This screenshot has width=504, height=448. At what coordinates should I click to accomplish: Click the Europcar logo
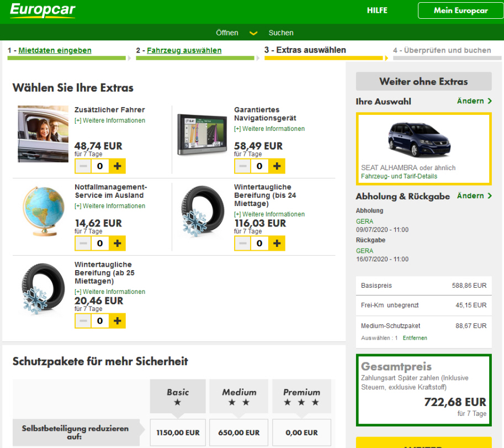tap(43, 10)
